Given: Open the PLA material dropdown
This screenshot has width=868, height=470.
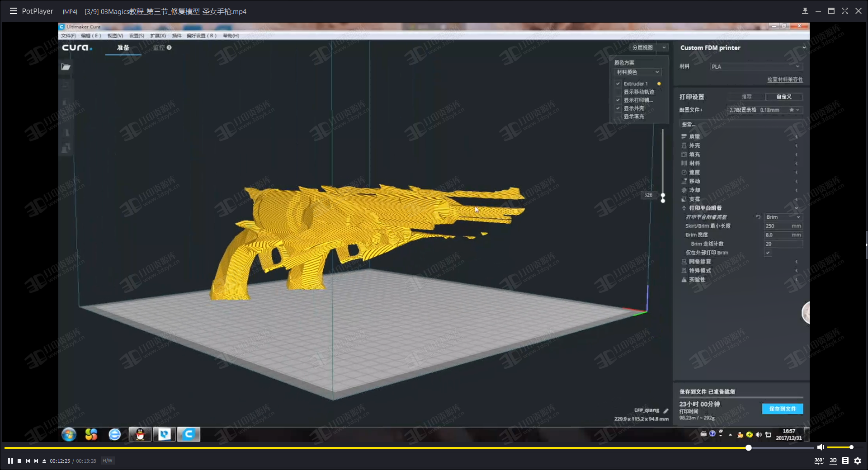Looking at the screenshot, I should [x=756, y=66].
